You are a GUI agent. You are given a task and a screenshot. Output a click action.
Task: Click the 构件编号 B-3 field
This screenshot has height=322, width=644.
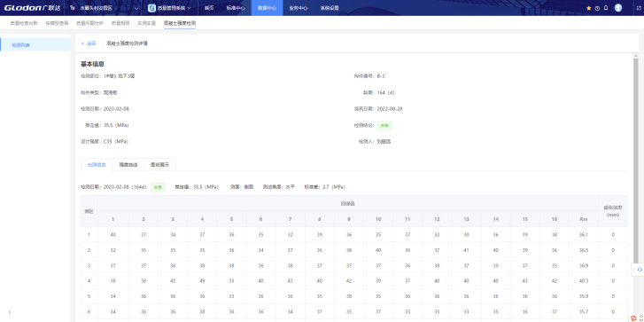369,76
